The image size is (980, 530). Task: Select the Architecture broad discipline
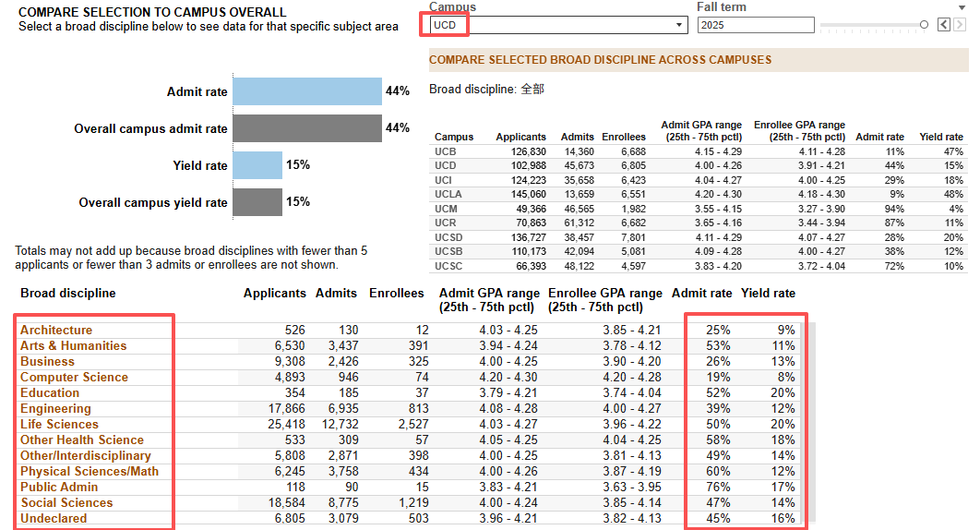[56, 330]
